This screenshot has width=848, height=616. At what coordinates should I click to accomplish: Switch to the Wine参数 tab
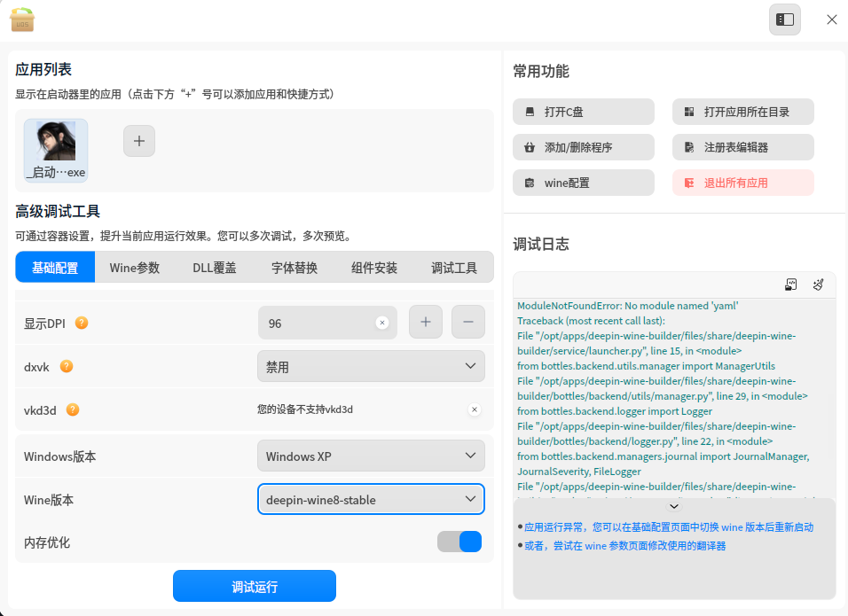pyautogui.click(x=134, y=266)
